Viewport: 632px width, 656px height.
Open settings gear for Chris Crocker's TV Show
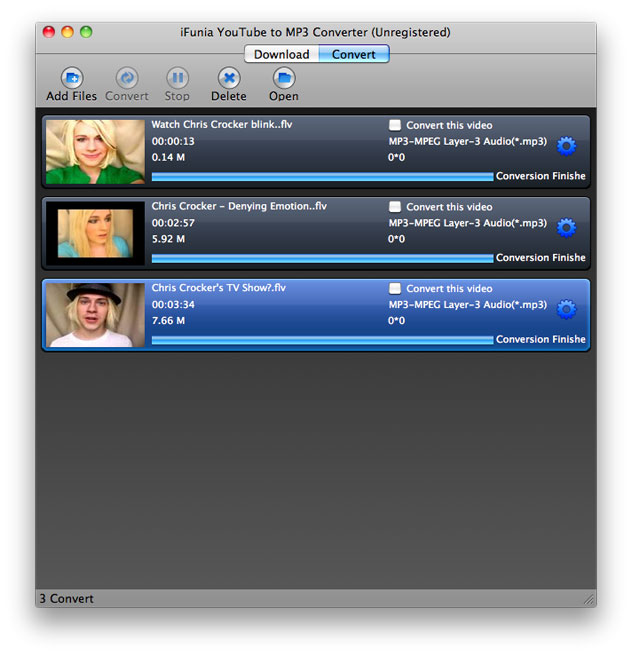566,310
